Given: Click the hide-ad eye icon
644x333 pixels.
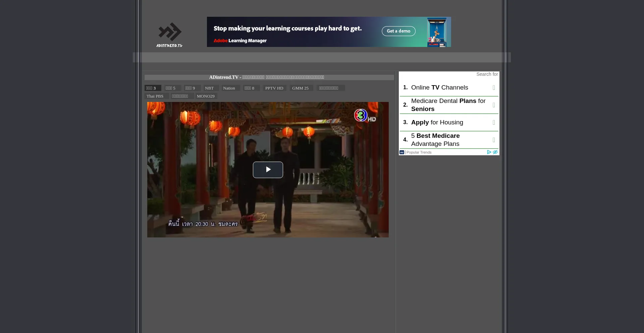Looking at the screenshot, I should (495, 152).
